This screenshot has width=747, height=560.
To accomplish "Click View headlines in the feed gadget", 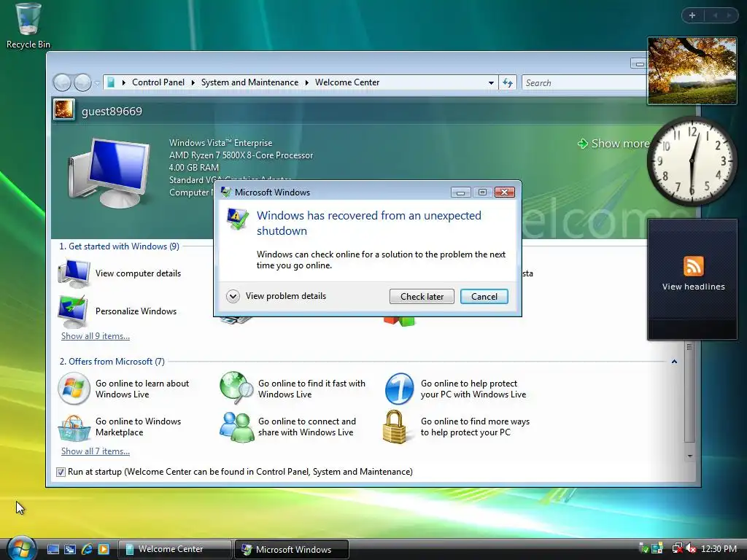I will pyautogui.click(x=693, y=287).
